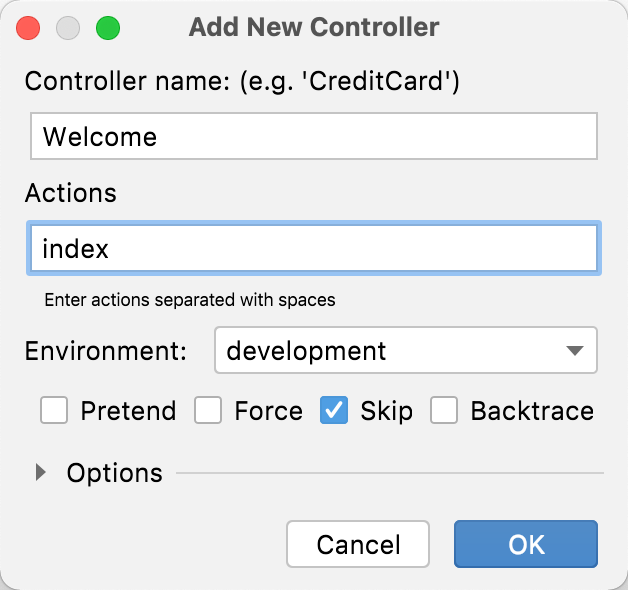The image size is (628, 590).
Task: Turn on the Backtrace checkbox
Action: tap(444, 411)
